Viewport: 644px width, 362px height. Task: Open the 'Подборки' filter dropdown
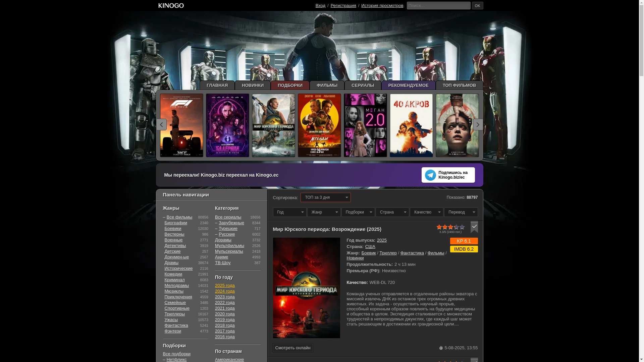coord(358,212)
